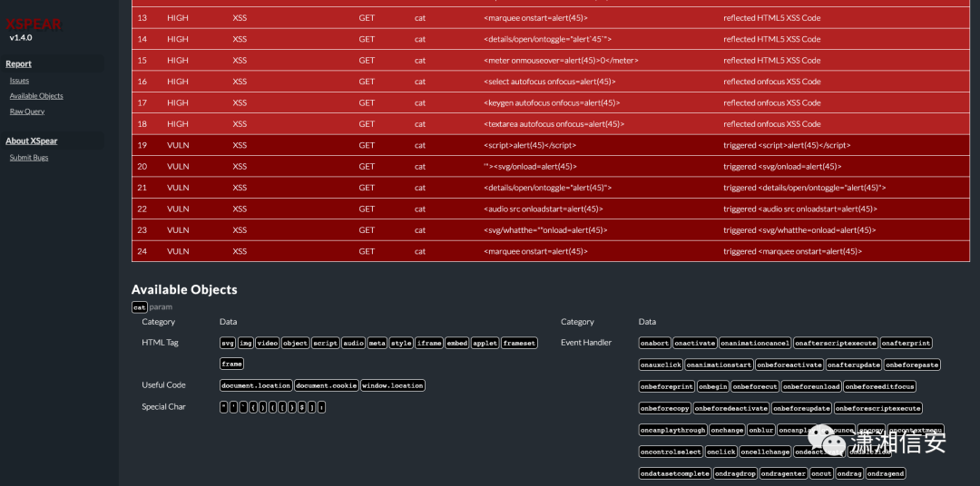Viewport: 980px width, 486px height.
Task: Click the onbeforeunload badge
Action: tap(812, 386)
